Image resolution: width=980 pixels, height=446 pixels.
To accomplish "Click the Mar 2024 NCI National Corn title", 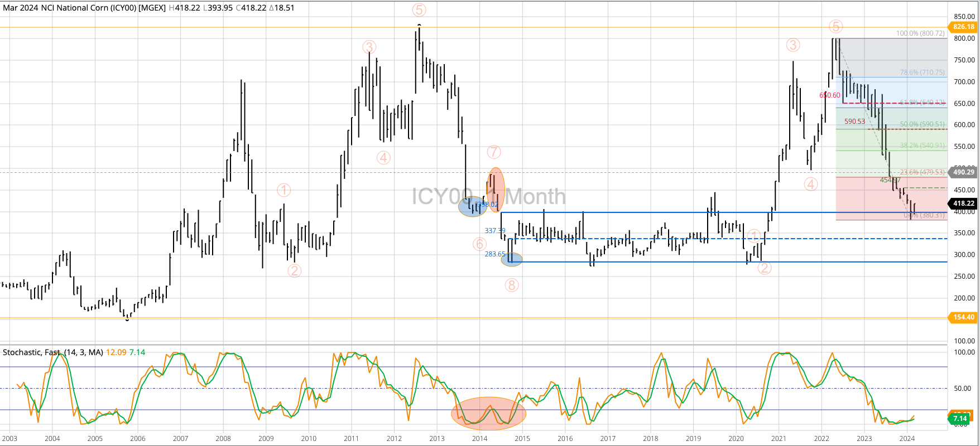I will pos(84,8).
